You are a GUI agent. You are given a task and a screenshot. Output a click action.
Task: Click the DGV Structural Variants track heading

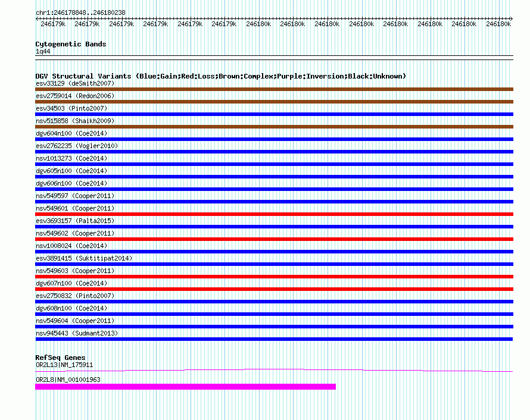coord(221,76)
